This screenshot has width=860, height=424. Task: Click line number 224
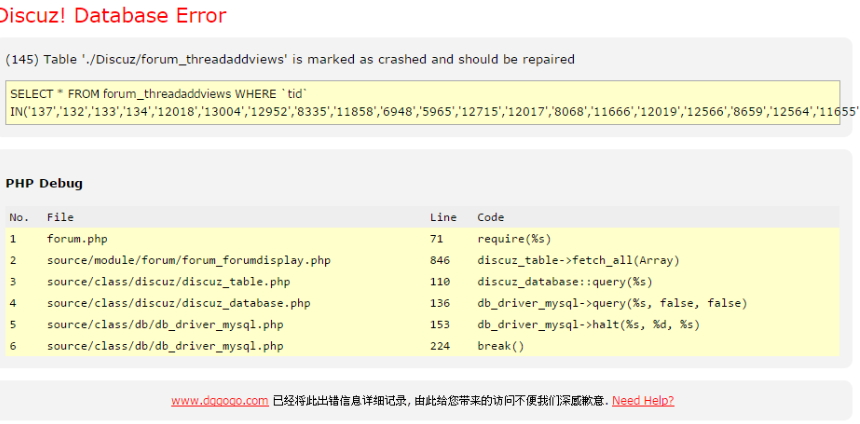click(x=440, y=346)
